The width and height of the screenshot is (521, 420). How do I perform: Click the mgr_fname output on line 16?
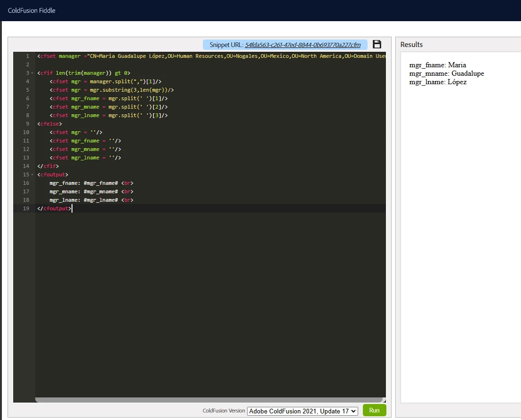pos(91,183)
